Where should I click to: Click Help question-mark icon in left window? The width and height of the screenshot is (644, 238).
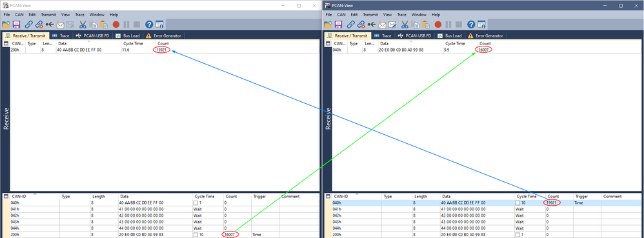(x=149, y=25)
